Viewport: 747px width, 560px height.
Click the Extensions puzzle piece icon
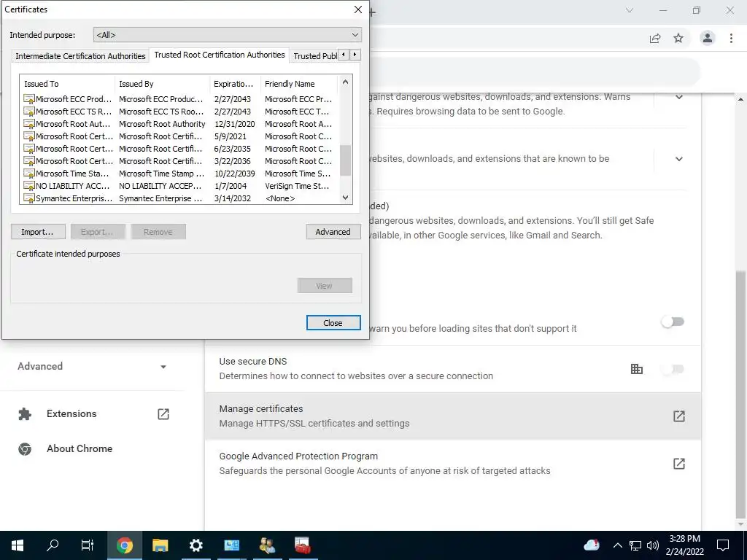click(x=25, y=414)
